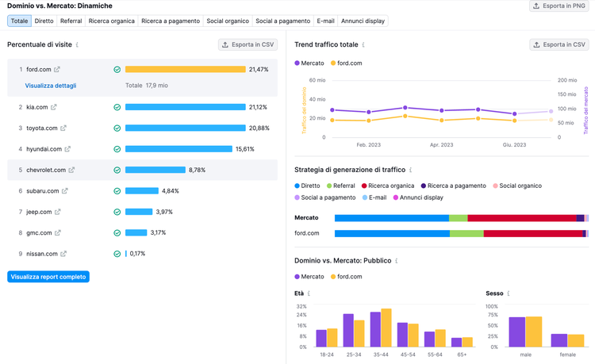This screenshot has width=595, height=364.
Task: Toggle Referral in traffic strategy legend
Action: tap(341, 186)
